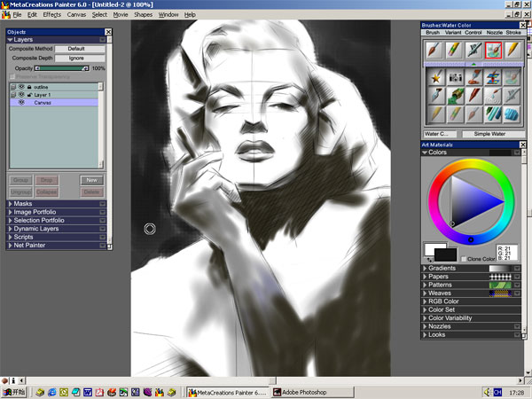Viewport: 532px width, 399px height.
Task: Expand the Papers section
Action: pyautogui.click(x=425, y=277)
